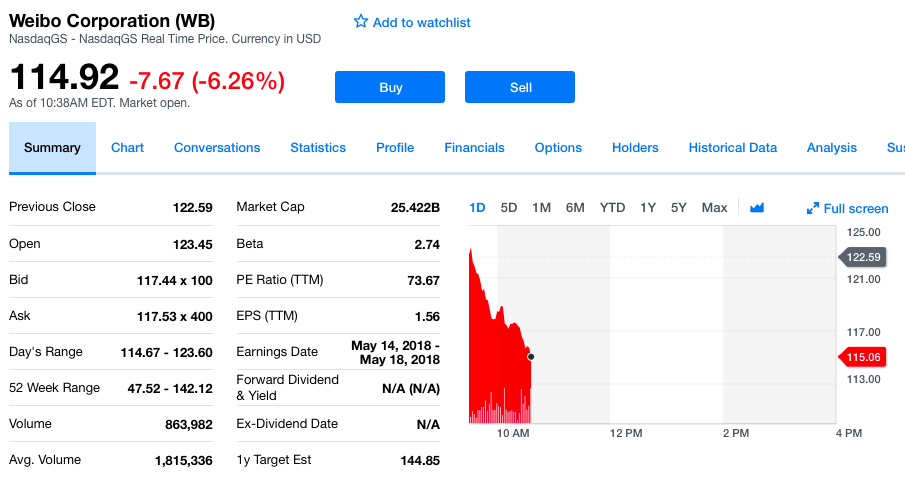Select the Holders tab
Image resolution: width=905 pixels, height=479 pixels.
pyautogui.click(x=635, y=148)
